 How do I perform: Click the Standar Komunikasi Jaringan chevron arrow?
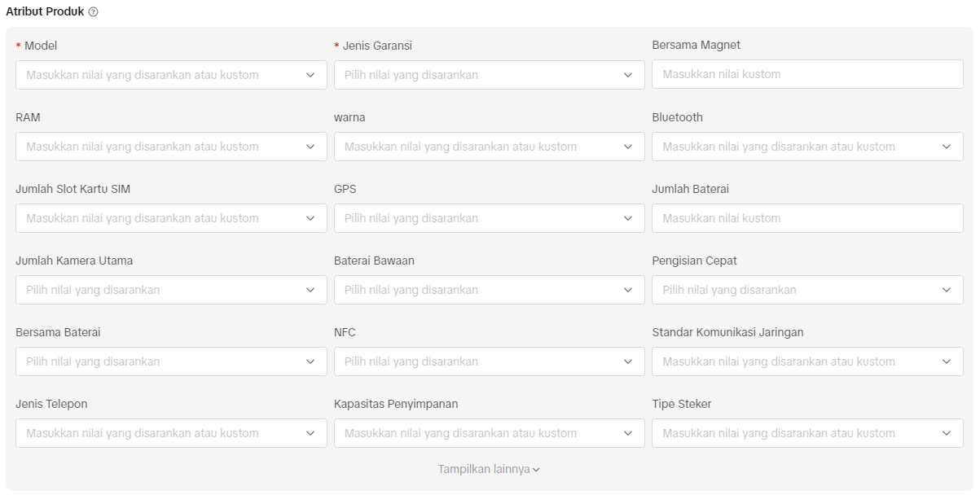click(x=946, y=361)
